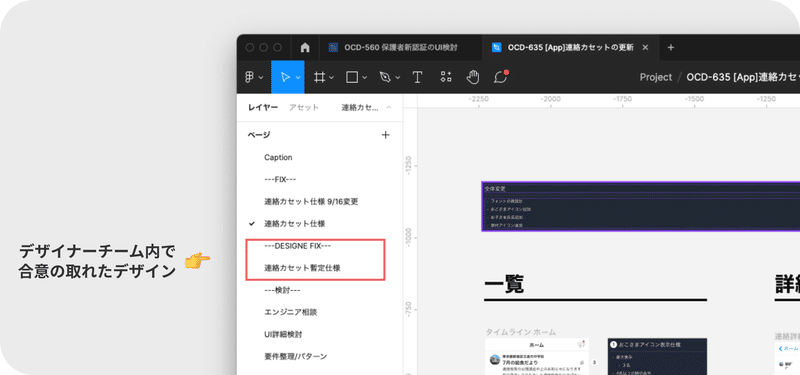This screenshot has width=800, height=375.
Task: Click the 一覧 heading on canvas
Action: 504,284
